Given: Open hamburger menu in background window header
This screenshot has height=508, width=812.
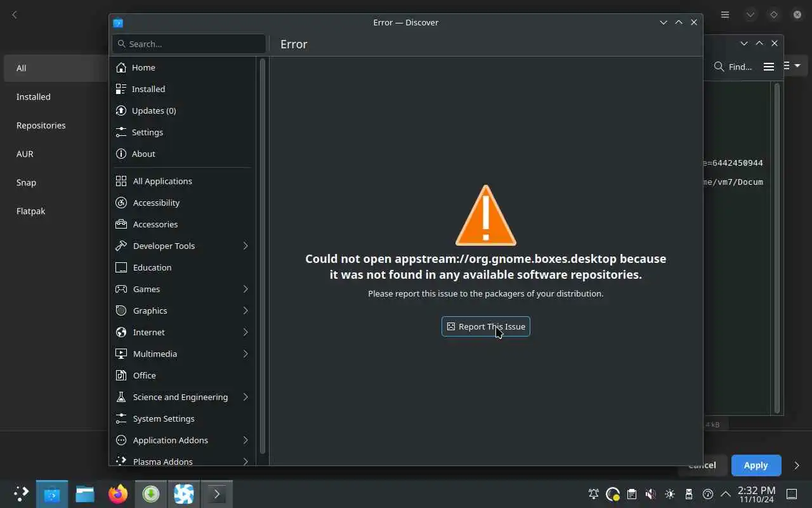Looking at the screenshot, I should [x=725, y=15].
